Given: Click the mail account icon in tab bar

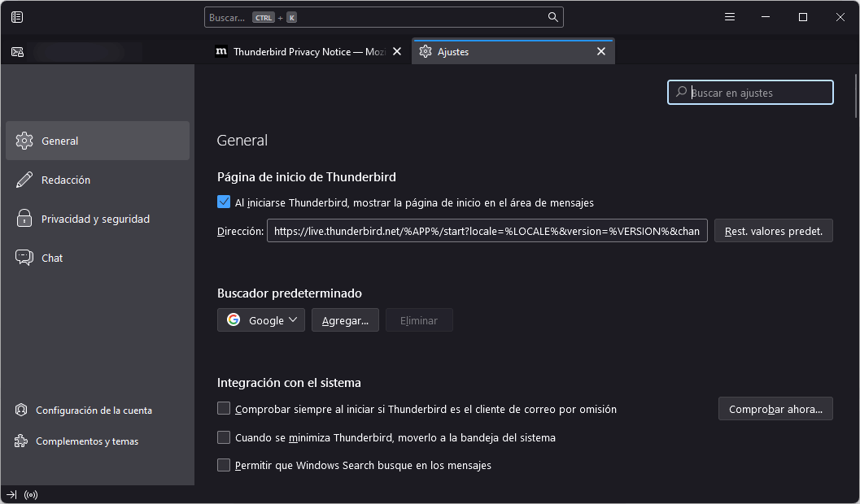Looking at the screenshot, I should click(18, 52).
